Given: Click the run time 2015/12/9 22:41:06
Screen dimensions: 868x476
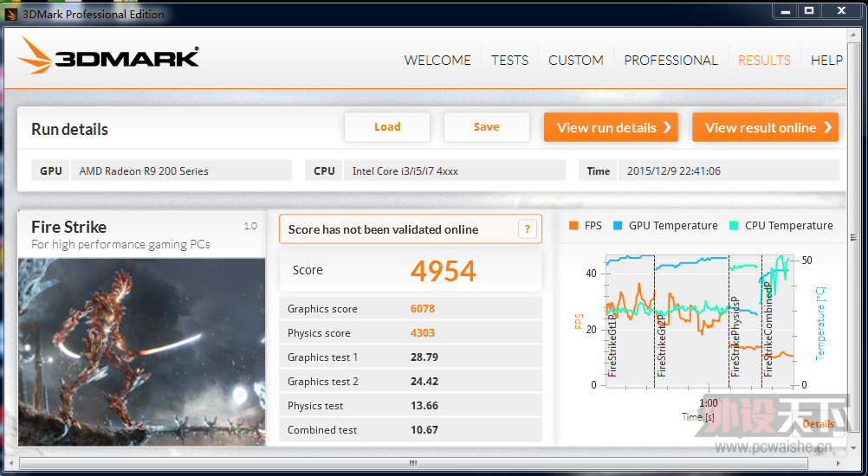Looking at the screenshot, I should (674, 171).
